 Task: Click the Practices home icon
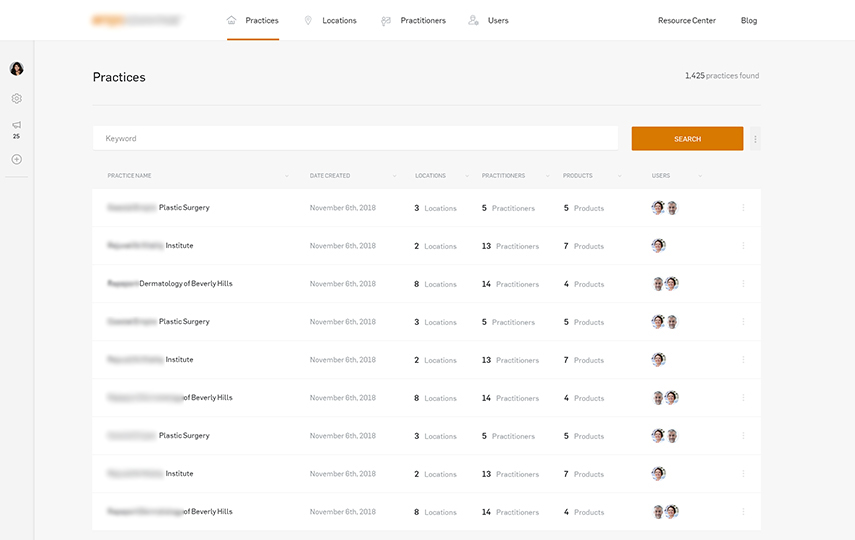(x=231, y=20)
